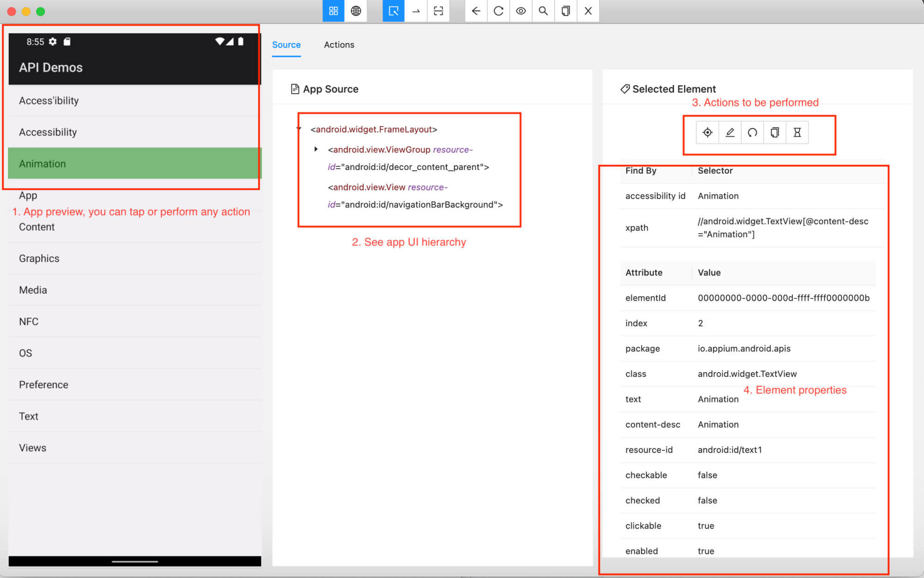The height and width of the screenshot is (578, 924).
Task: Navigate back in the app
Action: [476, 11]
